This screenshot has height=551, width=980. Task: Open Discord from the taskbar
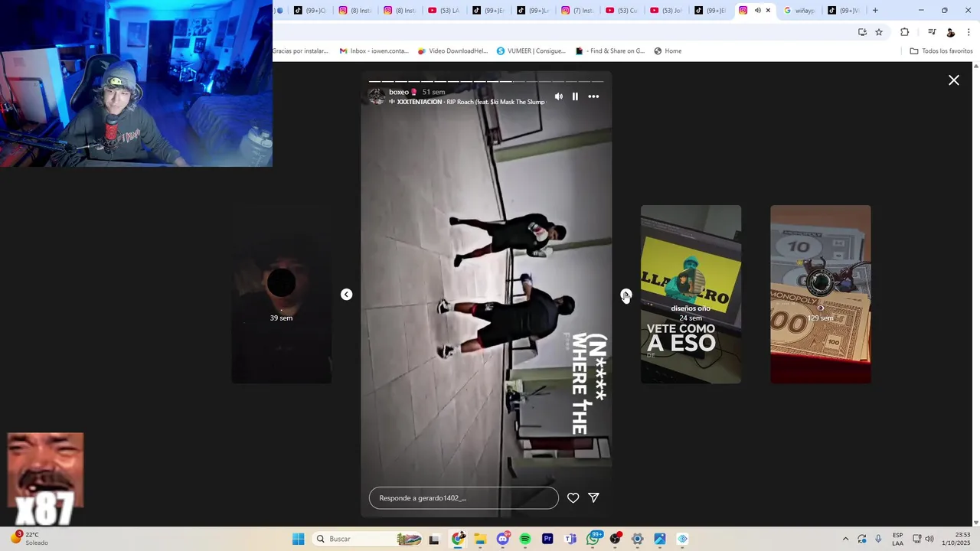(502, 539)
